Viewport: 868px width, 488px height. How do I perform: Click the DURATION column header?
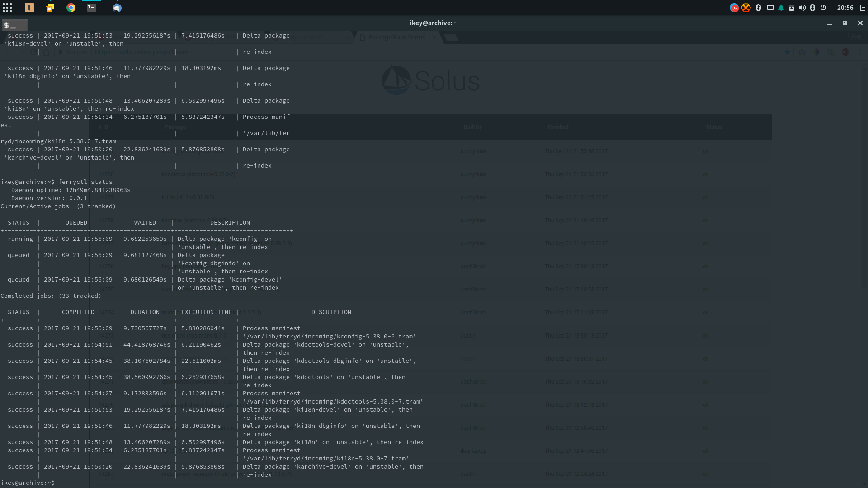tap(145, 312)
